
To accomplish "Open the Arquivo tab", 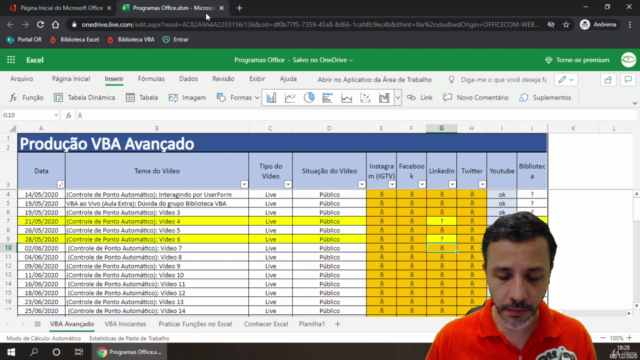I will [x=22, y=79].
